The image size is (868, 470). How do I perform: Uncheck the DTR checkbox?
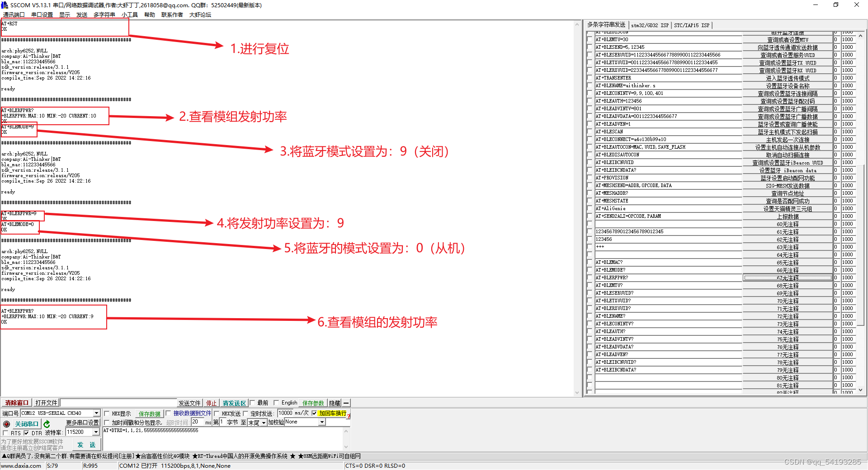26,433
